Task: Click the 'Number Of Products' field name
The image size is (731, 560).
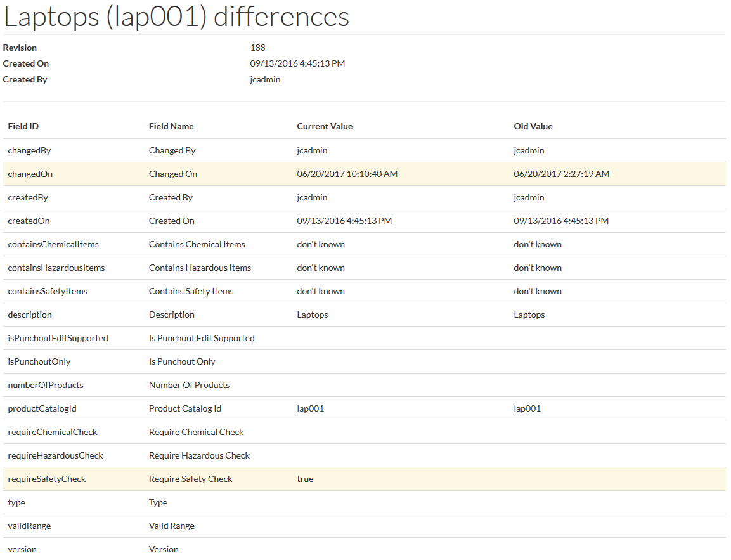Action: pos(189,385)
